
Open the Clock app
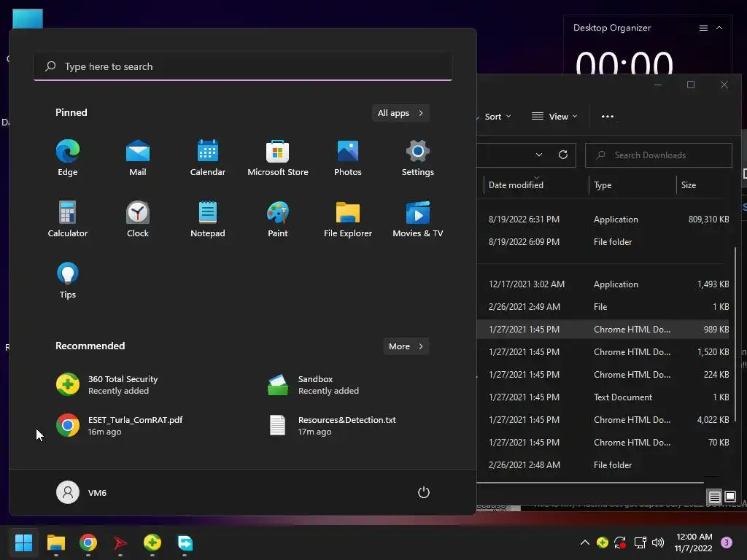(x=138, y=219)
